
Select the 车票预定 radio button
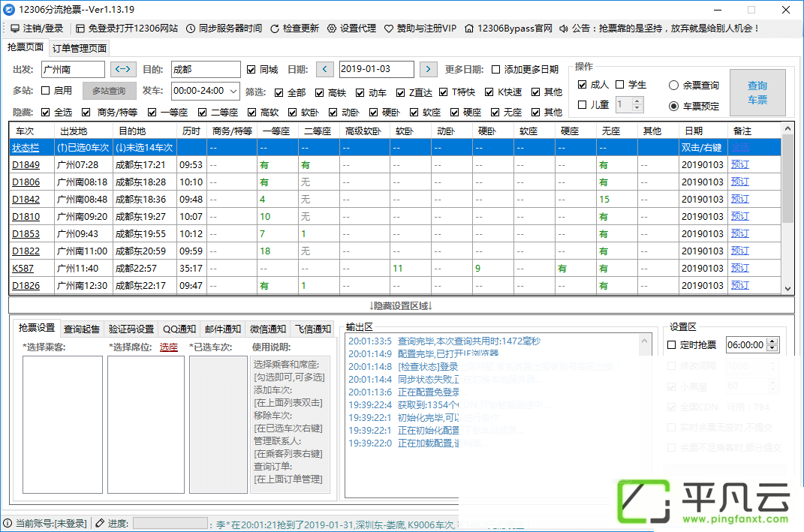674,106
